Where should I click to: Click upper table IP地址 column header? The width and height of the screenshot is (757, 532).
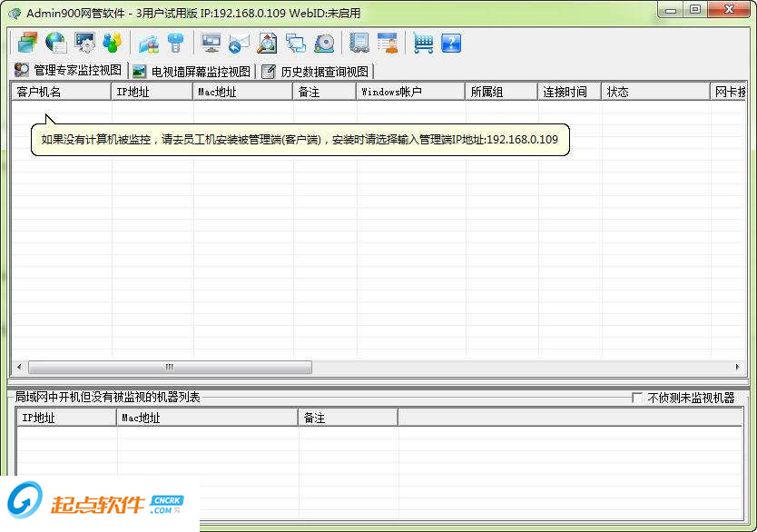click(152, 92)
